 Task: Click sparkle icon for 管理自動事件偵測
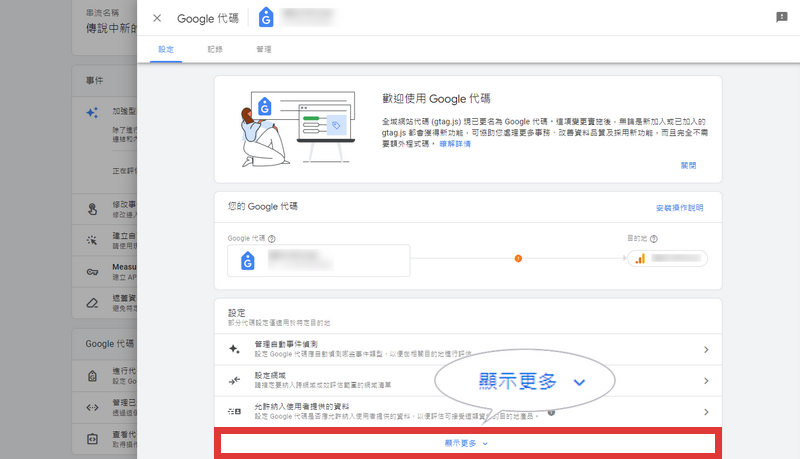[x=234, y=349]
